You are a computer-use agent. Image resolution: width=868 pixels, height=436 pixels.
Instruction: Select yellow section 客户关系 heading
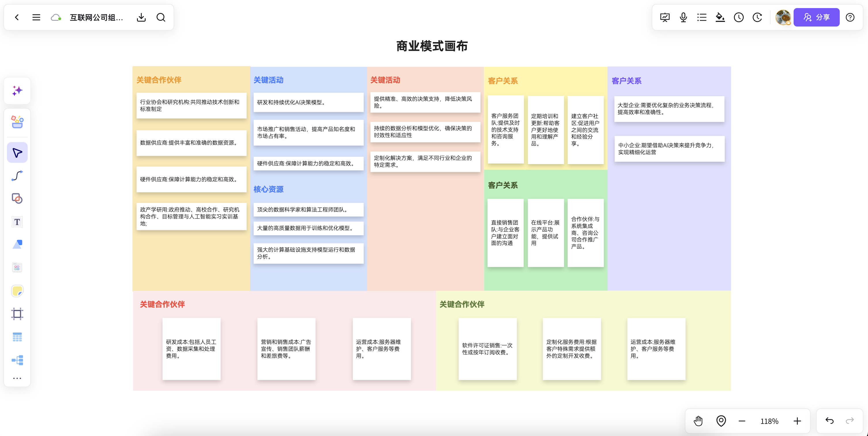click(x=503, y=81)
